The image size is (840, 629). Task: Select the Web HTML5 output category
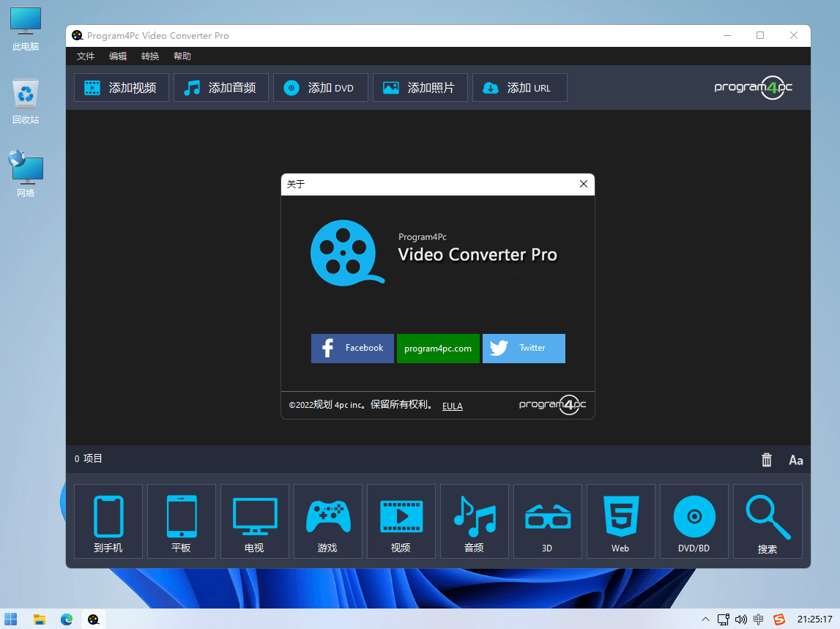[x=621, y=521]
